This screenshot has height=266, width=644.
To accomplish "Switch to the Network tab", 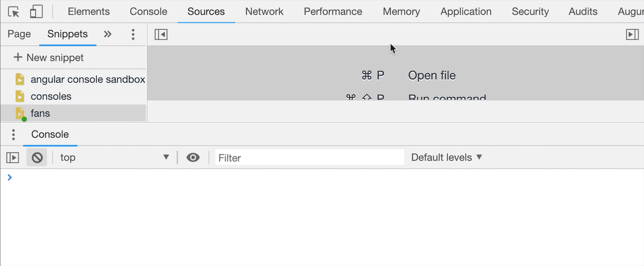I will pyautogui.click(x=264, y=12).
